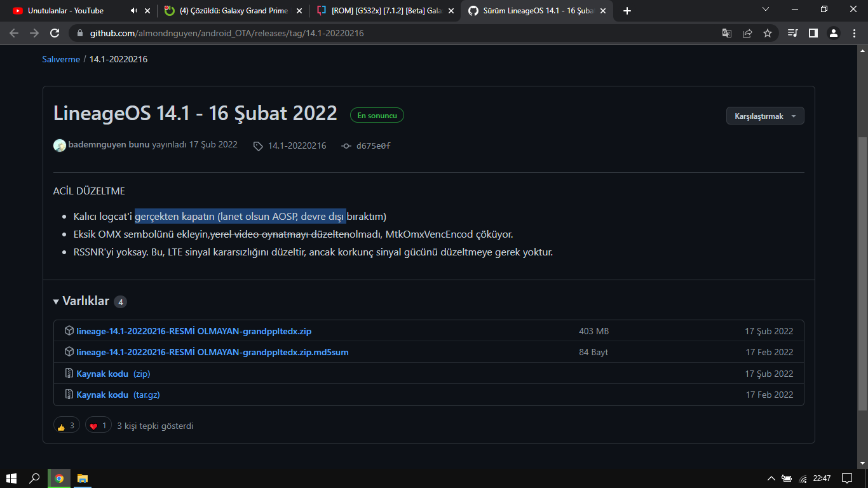Open the 14.1-20220216 tag link

click(x=297, y=146)
